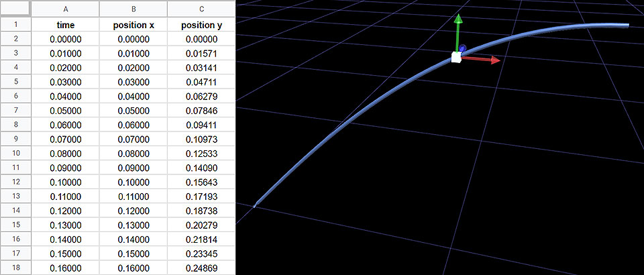Select row header 1
Image resolution: width=644 pixels, height=275 pixels.
pyautogui.click(x=15, y=25)
